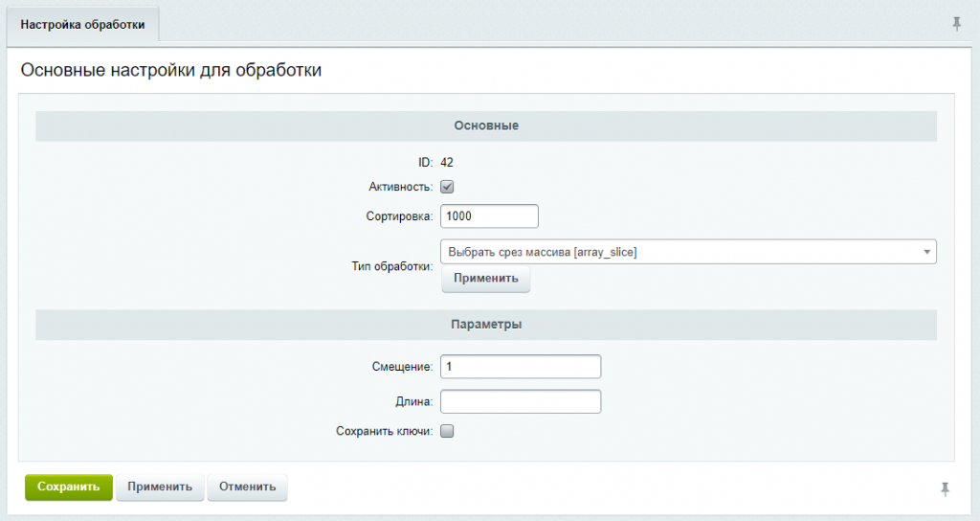
Task: Click the pin icon beside the Отменить button
Action: 945,489
